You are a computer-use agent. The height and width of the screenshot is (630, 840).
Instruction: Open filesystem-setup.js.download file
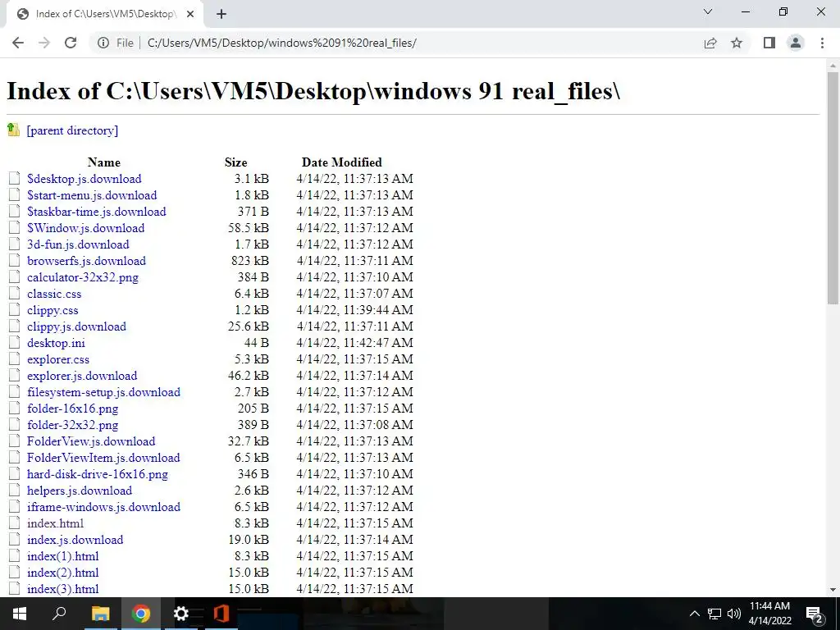pos(103,392)
